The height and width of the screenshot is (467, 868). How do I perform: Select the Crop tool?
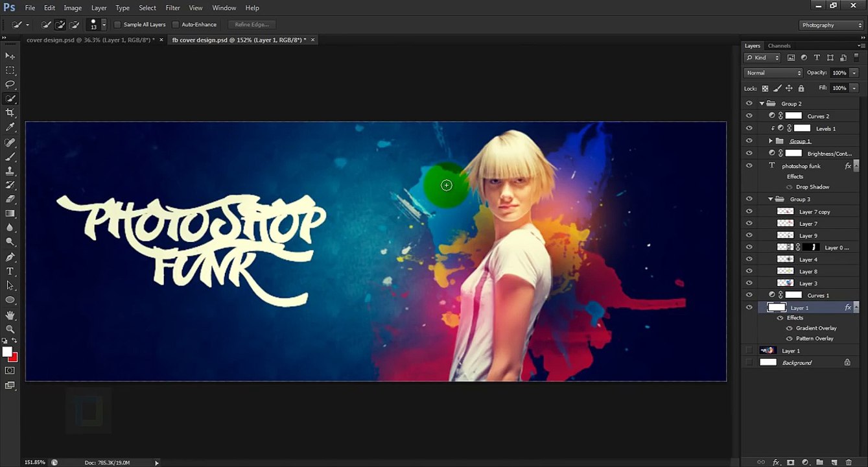[x=10, y=114]
